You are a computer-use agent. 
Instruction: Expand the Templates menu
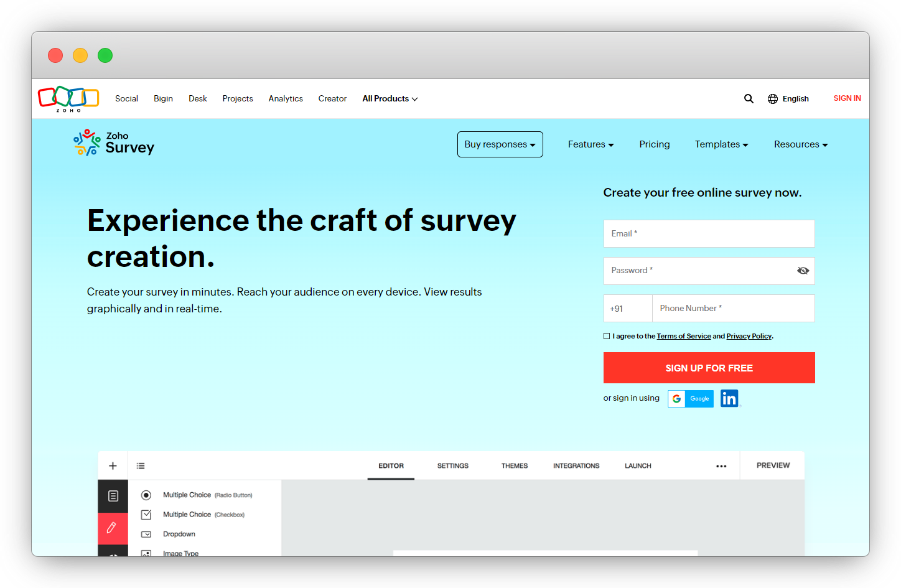pos(722,144)
